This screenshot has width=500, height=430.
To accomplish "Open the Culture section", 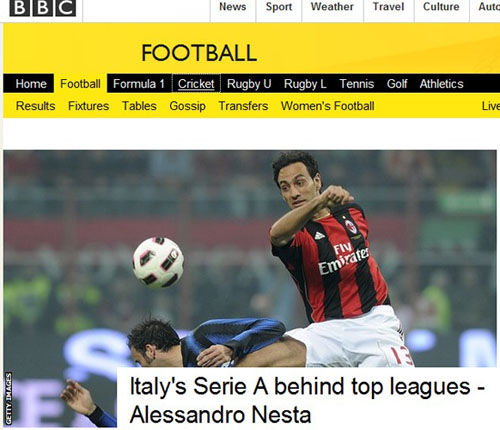I will 441,7.
